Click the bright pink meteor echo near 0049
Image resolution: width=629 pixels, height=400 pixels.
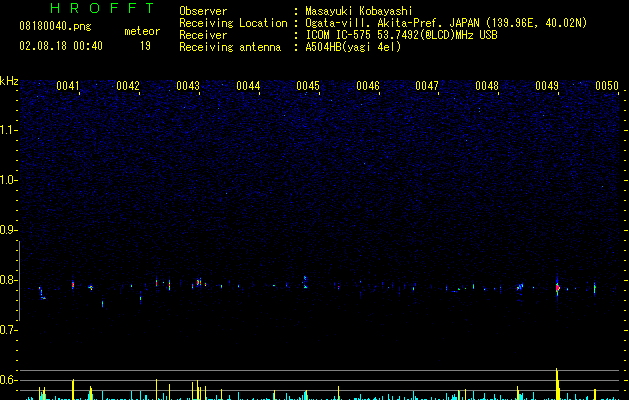558,288
